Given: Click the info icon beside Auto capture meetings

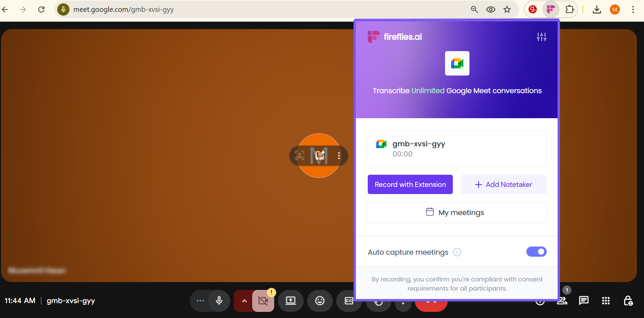Looking at the screenshot, I should 457,252.
